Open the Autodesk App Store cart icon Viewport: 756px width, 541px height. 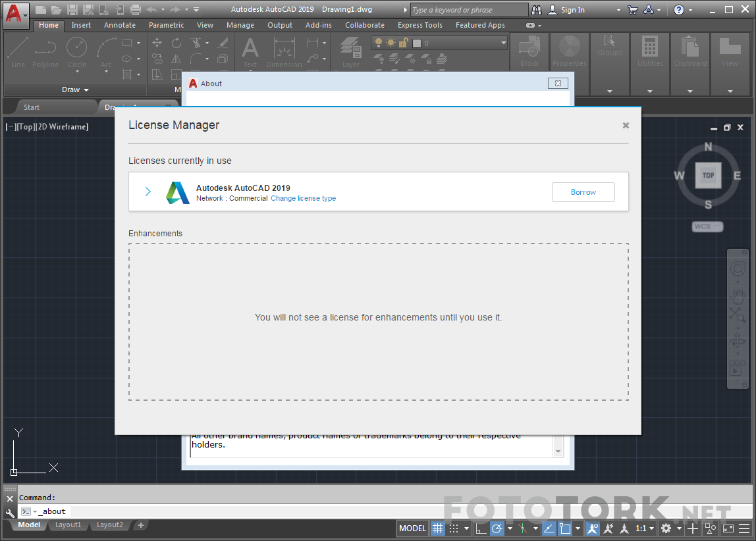click(x=633, y=10)
